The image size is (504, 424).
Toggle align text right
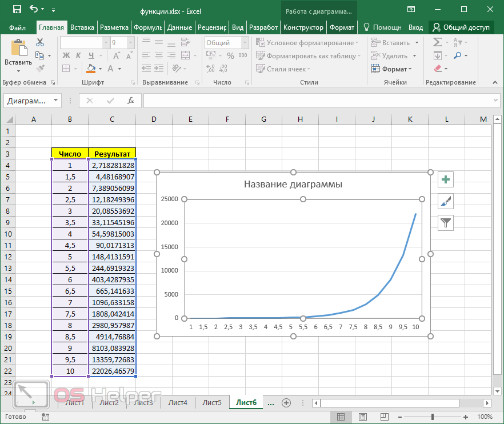[x=171, y=55]
